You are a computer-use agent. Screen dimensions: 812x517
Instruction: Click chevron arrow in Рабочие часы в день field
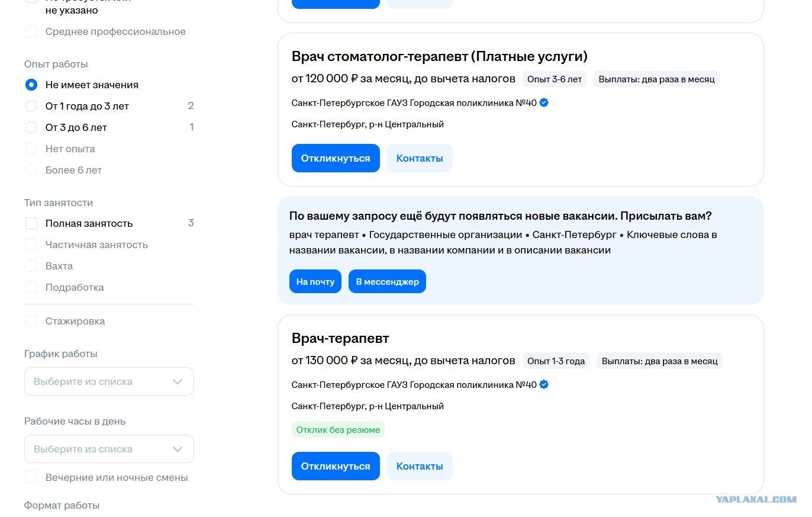tap(178, 449)
